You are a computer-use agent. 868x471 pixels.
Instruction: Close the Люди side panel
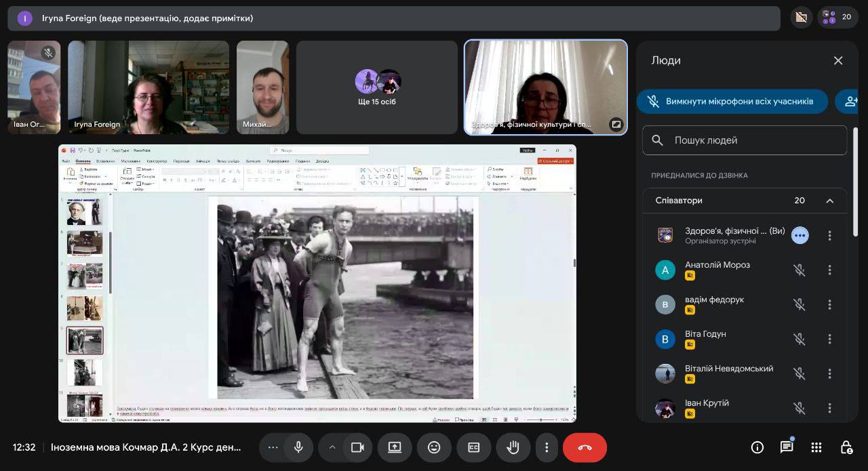838,60
